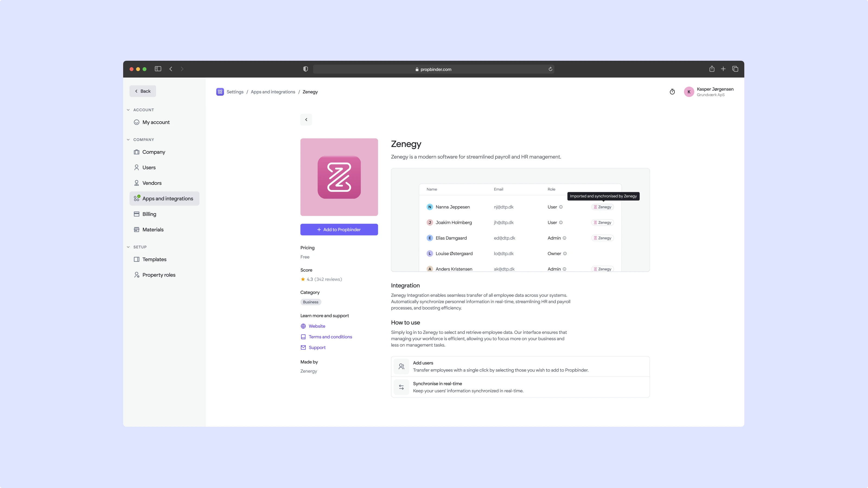Click the timer stopwatch icon in header
The width and height of the screenshot is (868, 488).
pyautogui.click(x=672, y=92)
